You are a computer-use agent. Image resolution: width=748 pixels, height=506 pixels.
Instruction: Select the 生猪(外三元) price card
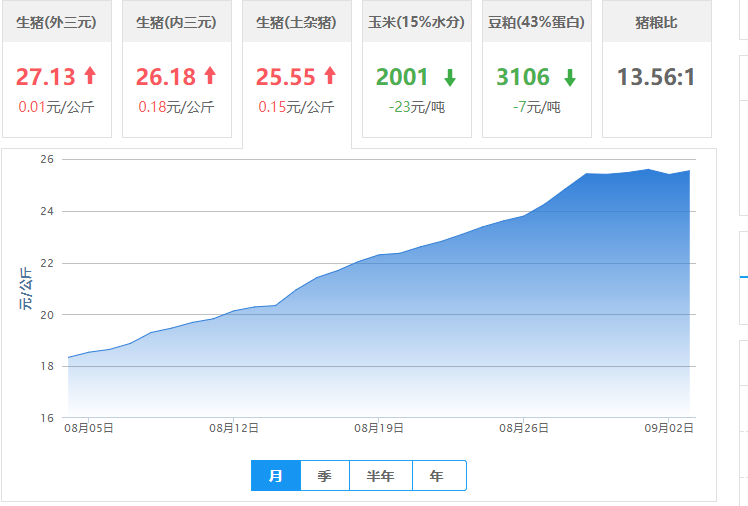click(x=57, y=69)
